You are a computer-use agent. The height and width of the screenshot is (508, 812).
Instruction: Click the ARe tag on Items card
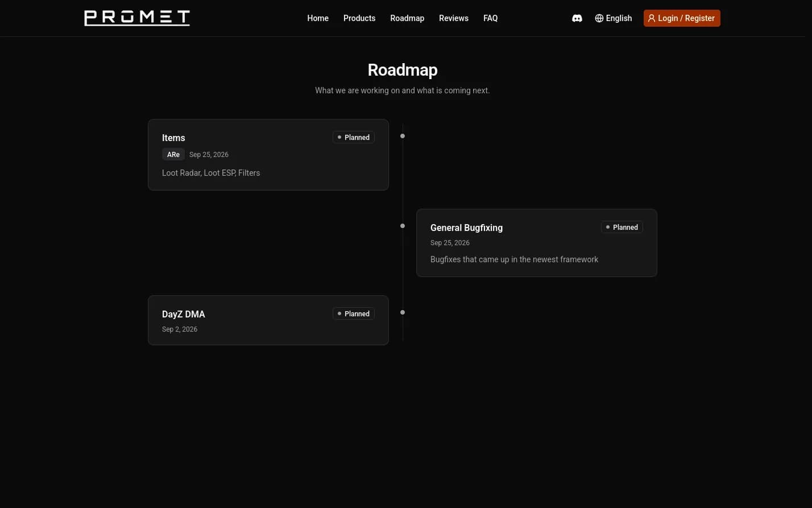point(173,154)
